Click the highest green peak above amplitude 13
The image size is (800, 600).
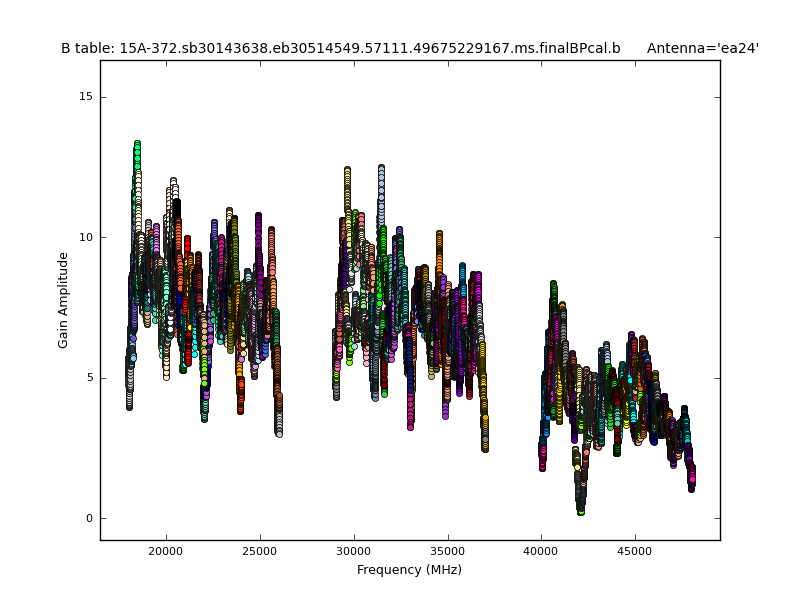tap(137, 146)
